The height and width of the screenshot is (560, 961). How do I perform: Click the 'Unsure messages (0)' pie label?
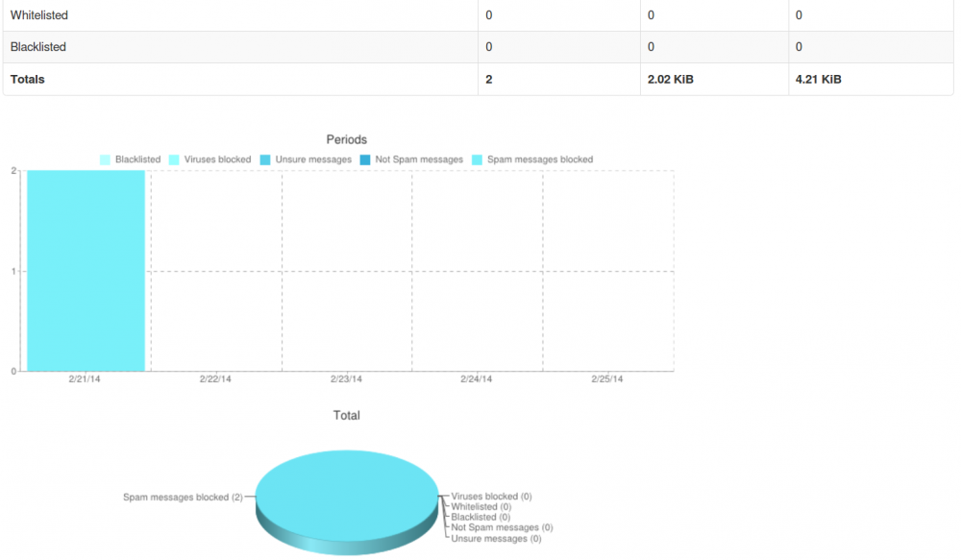496,539
